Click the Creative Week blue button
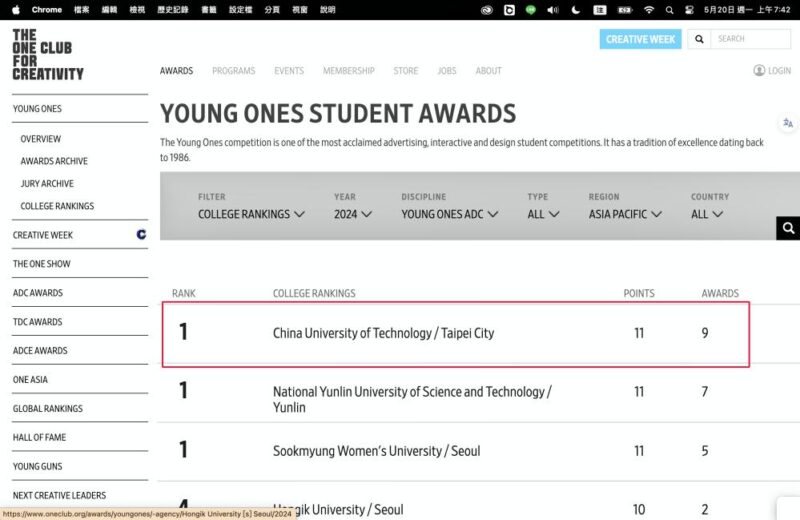 click(640, 39)
